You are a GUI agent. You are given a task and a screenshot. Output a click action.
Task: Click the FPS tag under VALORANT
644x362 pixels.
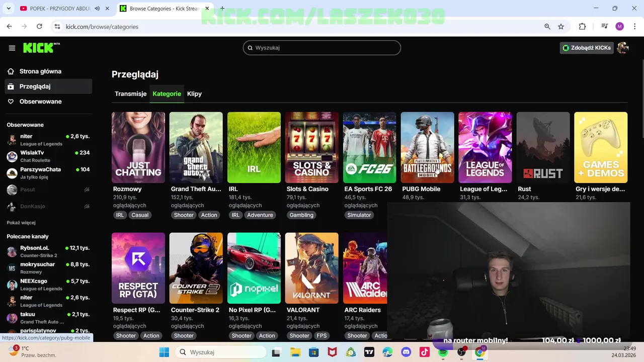(x=321, y=336)
